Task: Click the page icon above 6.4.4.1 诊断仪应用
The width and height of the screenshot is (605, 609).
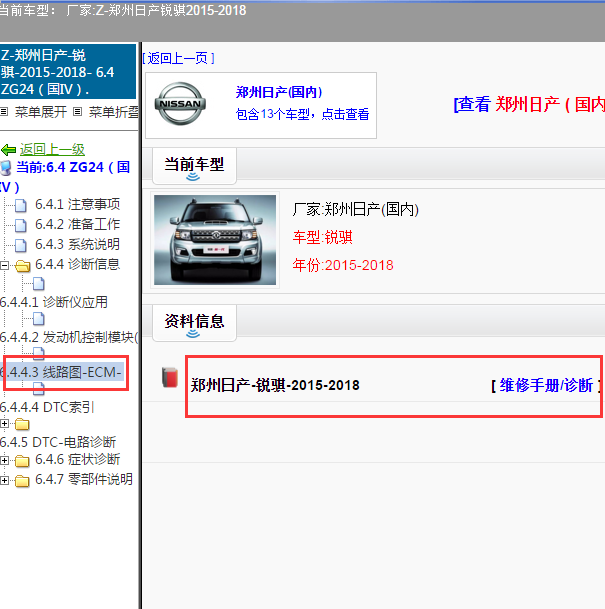Action: (38, 284)
